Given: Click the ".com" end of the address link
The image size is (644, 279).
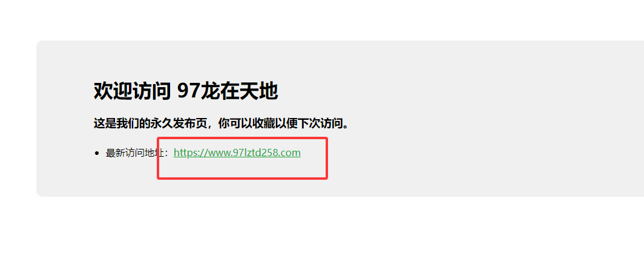Looking at the screenshot, I should point(291,153).
